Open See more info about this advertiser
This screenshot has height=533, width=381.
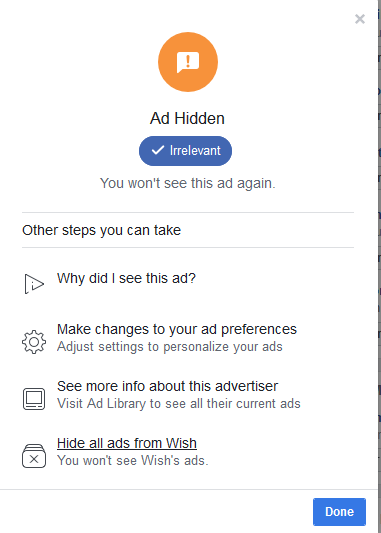click(x=167, y=386)
